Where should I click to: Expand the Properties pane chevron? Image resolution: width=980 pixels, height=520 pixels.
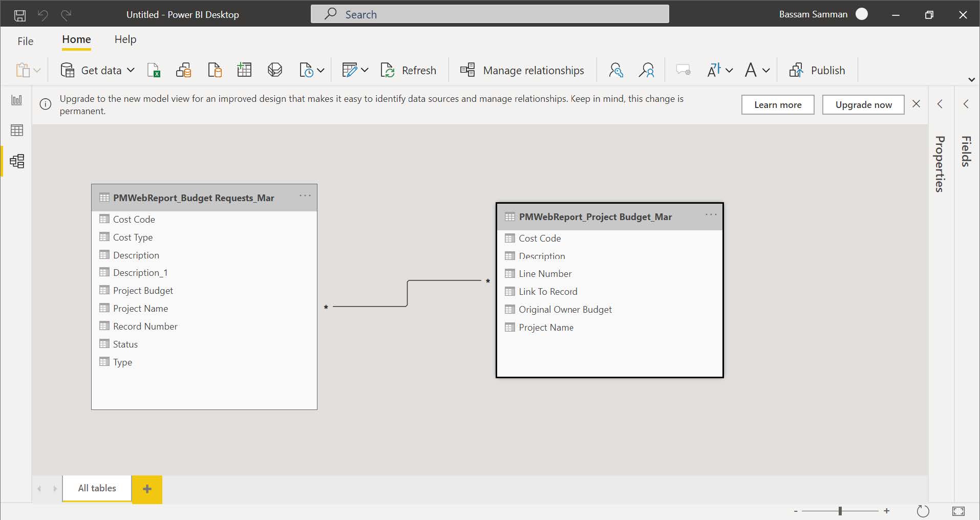pyautogui.click(x=940, y=104)
